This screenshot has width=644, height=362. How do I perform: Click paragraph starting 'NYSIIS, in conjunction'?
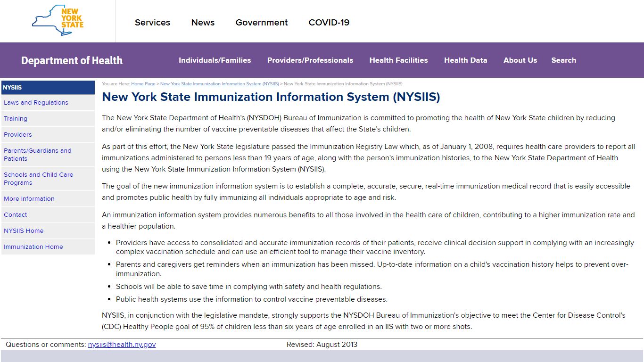pos(363,321)
